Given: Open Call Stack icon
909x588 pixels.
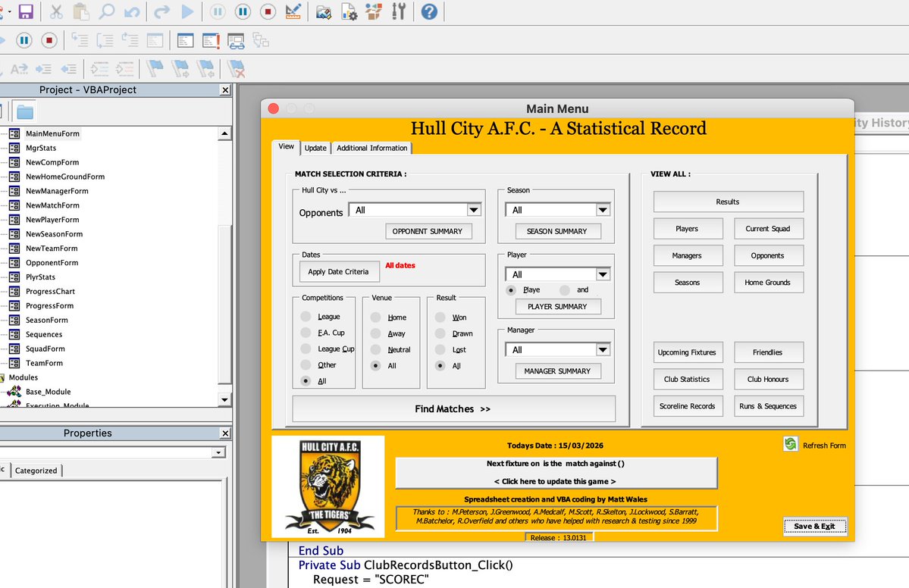Looking at the screenshot, I should (x=261, y=41).
